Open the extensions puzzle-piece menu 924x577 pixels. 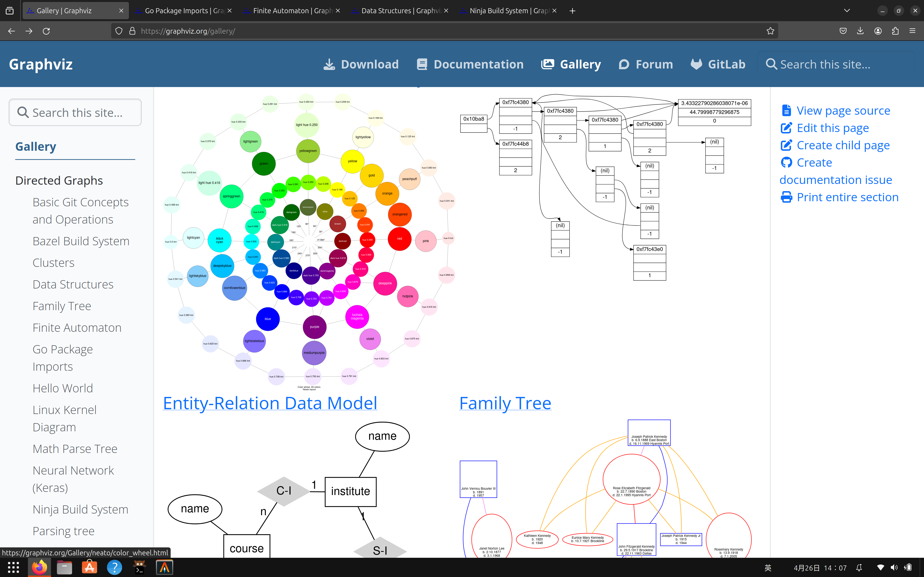pos(895,31)
